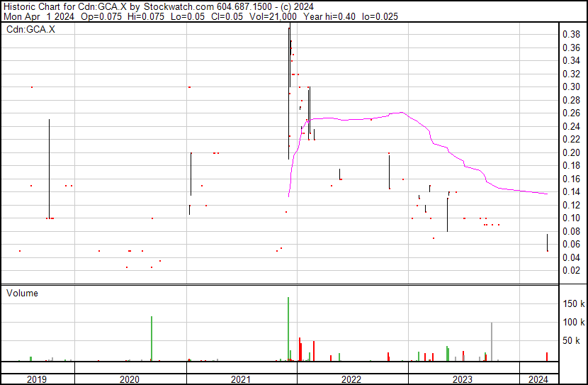Image resolution: width=588 pixels, height=385 pixels.
Task: Click the '100 k' volume axis label
Action: click(574, 322)
